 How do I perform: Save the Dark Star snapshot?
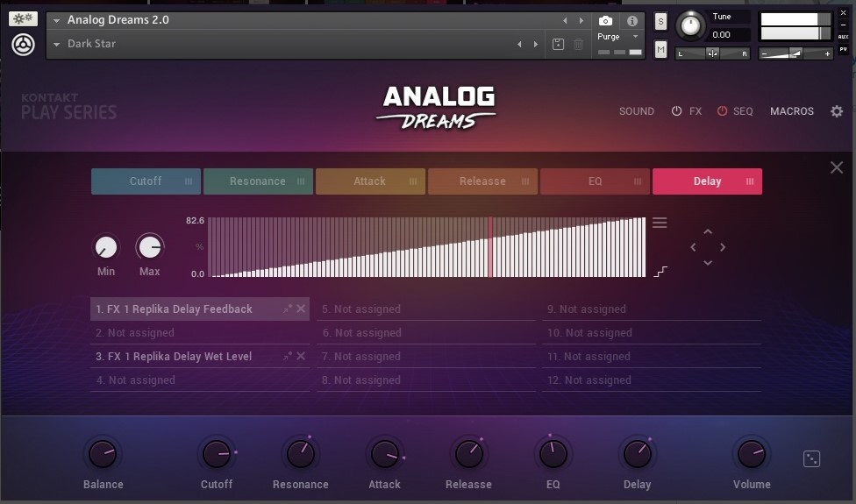(x=558, y=44)
